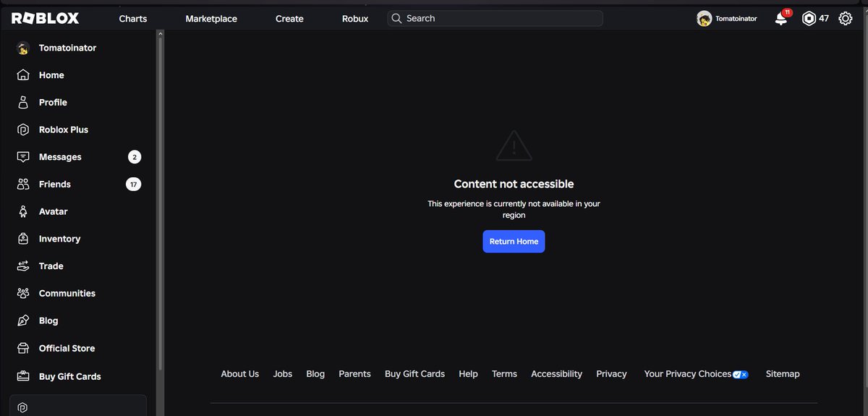Click the Inventory backpack icon
This screenshot has width=868, height=416.
[23, 239]
